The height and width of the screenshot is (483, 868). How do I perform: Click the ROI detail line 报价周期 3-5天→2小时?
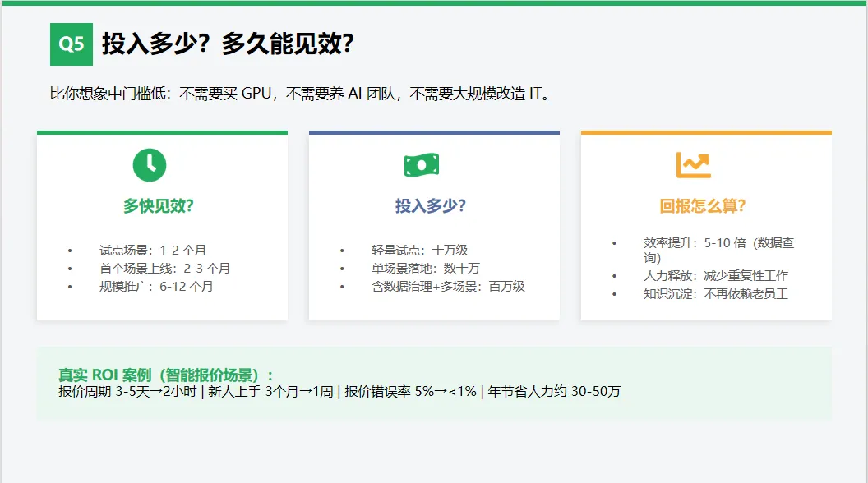pyautogui.click(x=339, y=392)
